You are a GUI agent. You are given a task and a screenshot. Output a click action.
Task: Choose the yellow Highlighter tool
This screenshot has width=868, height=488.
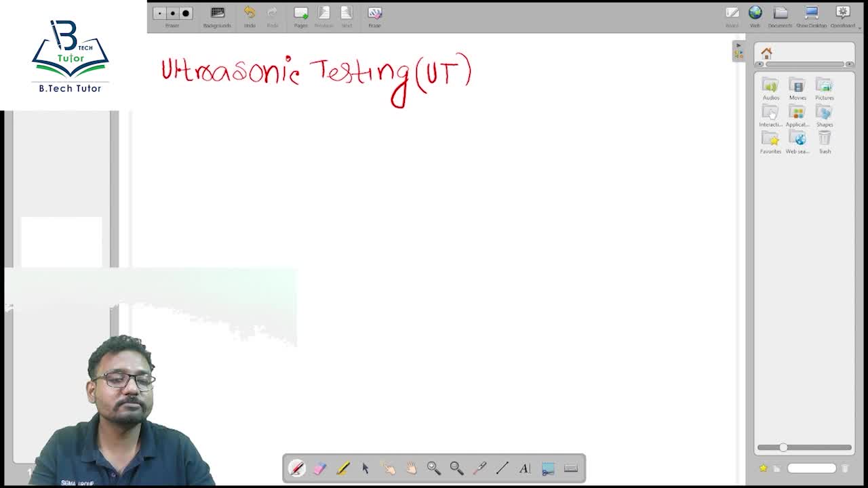342,468
